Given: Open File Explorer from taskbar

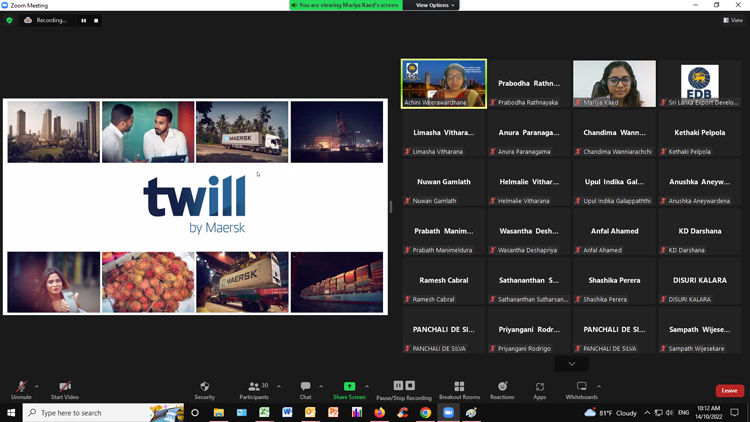Looking at the screenshot, I should (x=219, y=412).
